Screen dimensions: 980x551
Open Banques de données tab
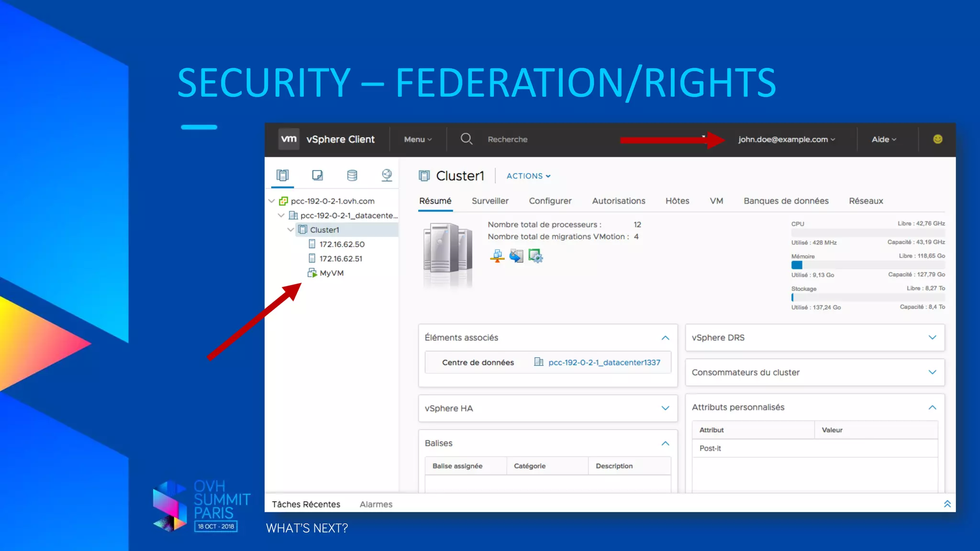click(786, 201)
